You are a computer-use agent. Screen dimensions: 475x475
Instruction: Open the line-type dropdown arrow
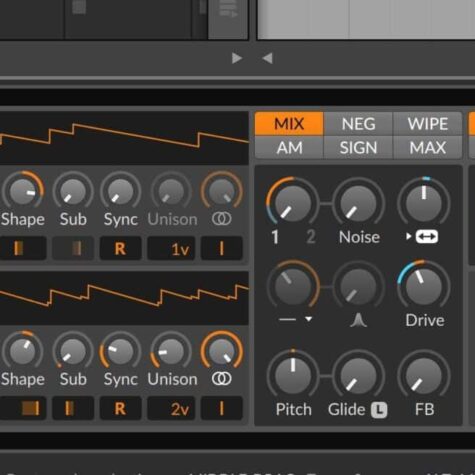(309, 319)
